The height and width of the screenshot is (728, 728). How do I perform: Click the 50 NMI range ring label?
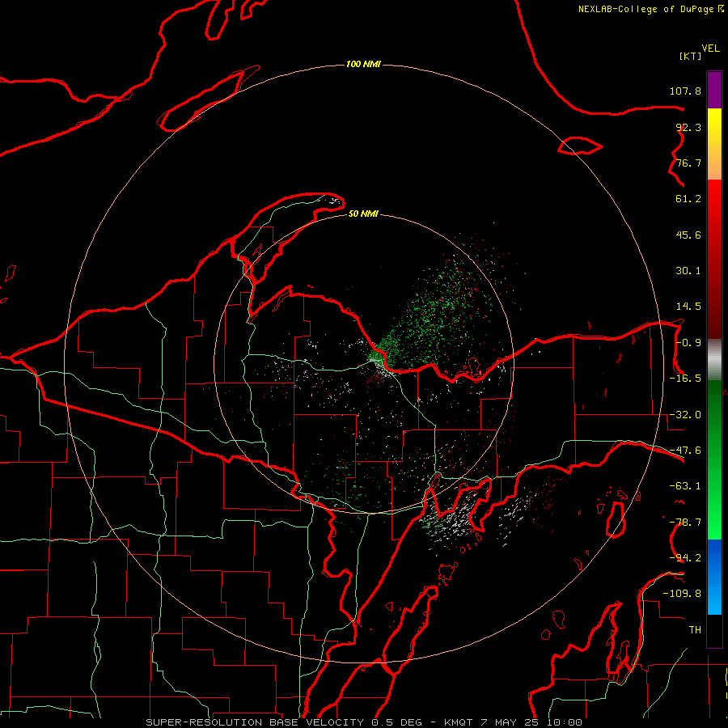click(363, 214)
